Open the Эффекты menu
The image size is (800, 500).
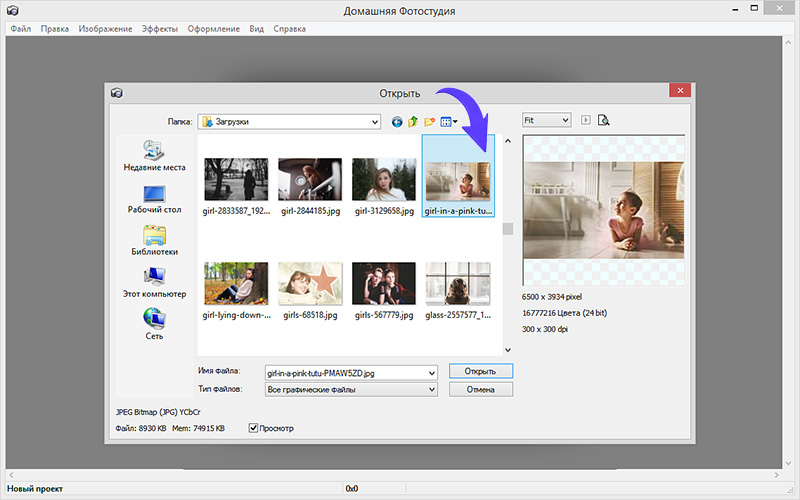point(159,29)
